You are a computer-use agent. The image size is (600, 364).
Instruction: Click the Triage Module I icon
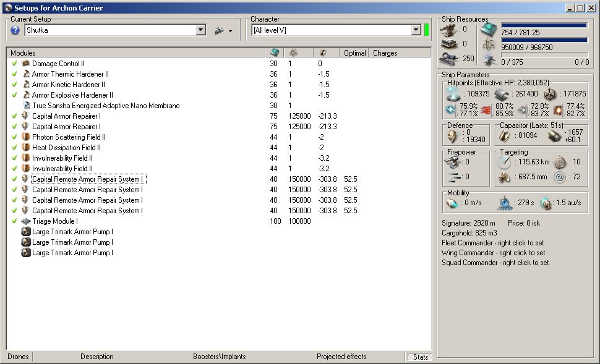point(26,221)
